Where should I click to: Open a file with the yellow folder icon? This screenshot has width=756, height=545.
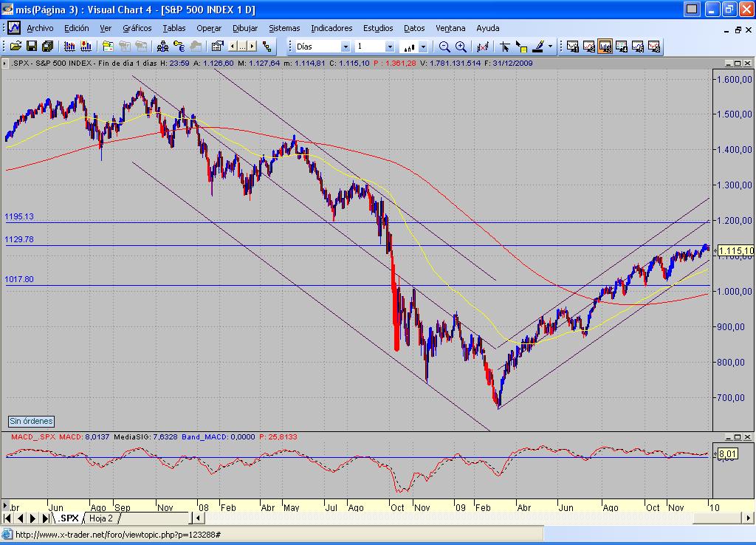16,47
